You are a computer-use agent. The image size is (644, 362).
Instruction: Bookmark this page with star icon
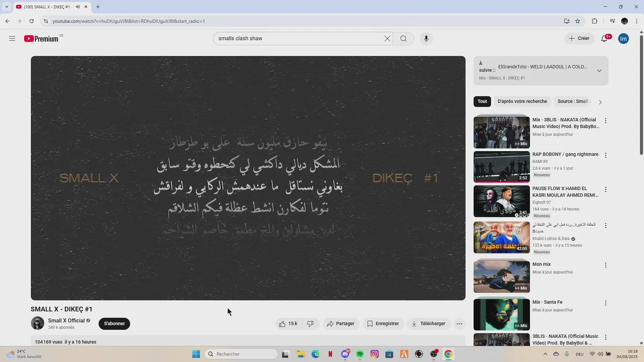[578, 21]
